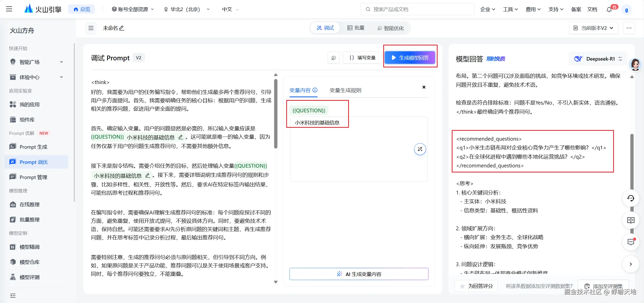The image size is (644, 303).
Task: Open the documentation book icon
Action: pyautogui.click(x=631, y=220)
